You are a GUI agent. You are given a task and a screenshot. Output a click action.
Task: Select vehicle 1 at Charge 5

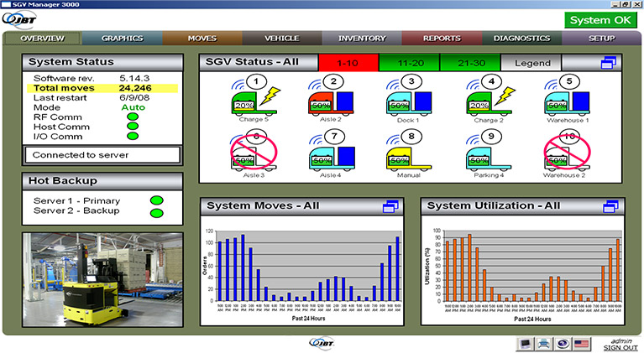point(249,101)
